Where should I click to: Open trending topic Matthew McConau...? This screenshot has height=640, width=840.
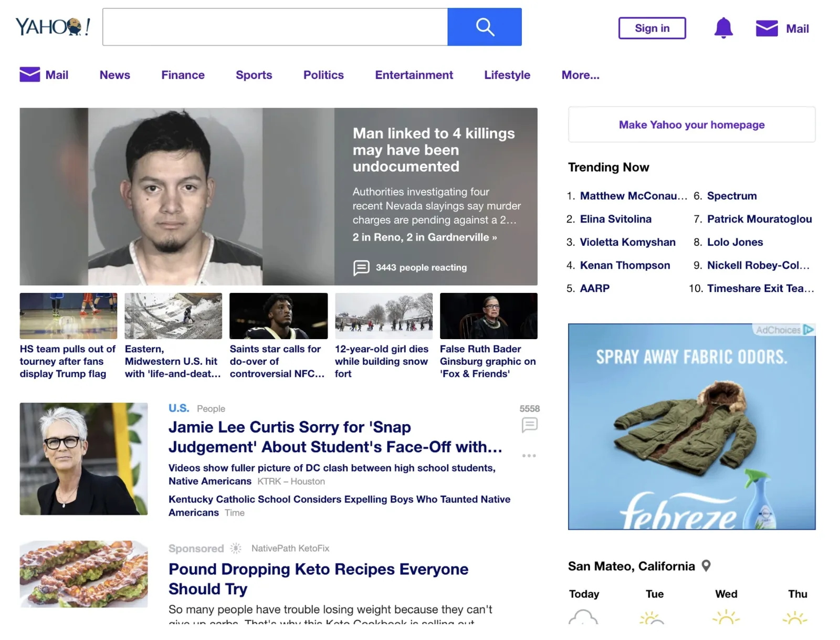(633, 196)
